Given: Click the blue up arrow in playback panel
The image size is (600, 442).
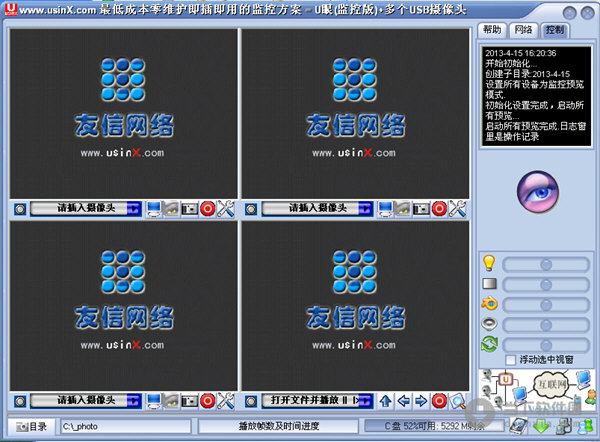Looking at the screenshot, I should pos(385,401).
